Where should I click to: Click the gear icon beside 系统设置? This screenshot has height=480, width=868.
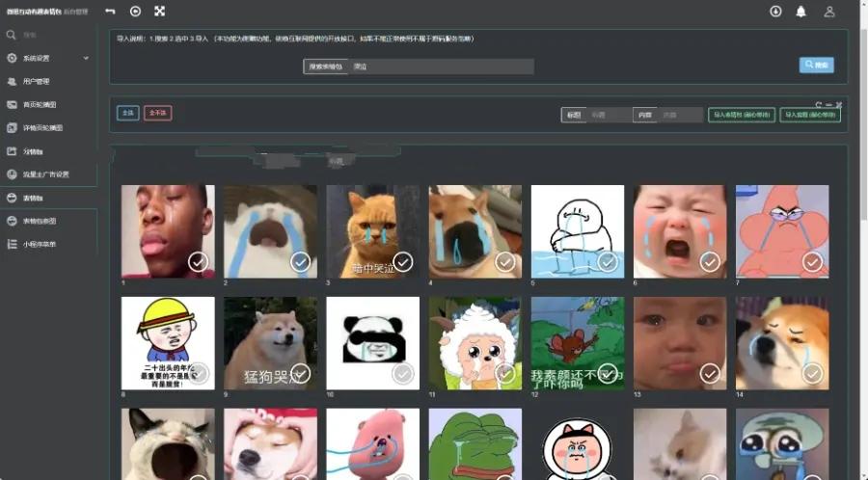click(12, 58)
